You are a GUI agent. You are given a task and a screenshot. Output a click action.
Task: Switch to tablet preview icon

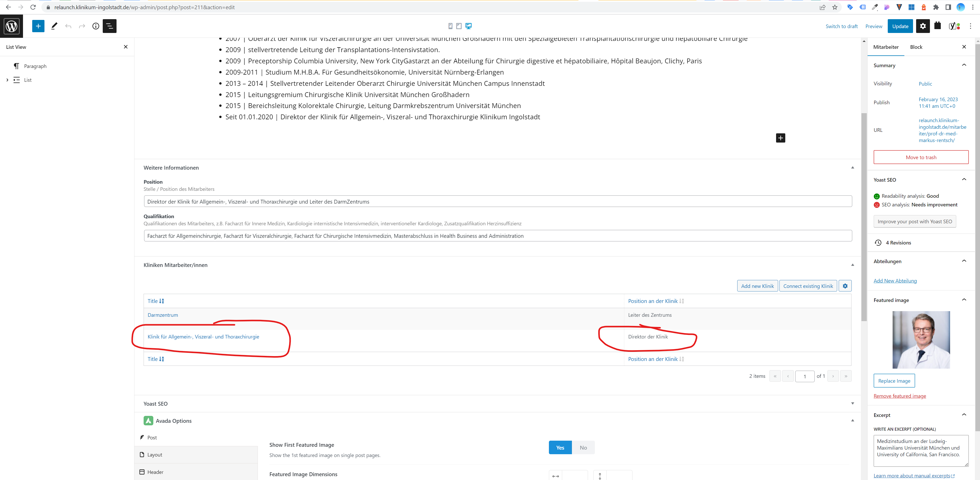(x=459, y=26)
